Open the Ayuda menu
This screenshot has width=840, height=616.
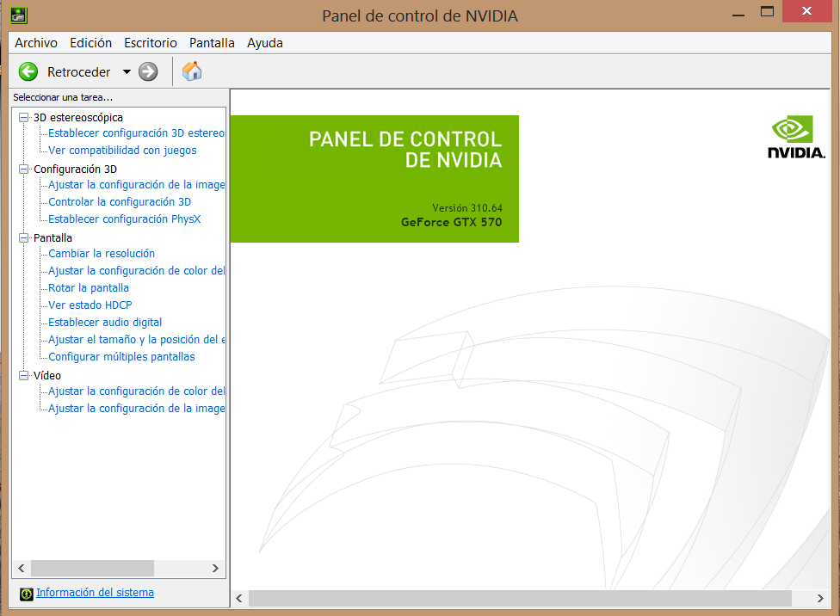coord(264,43)
